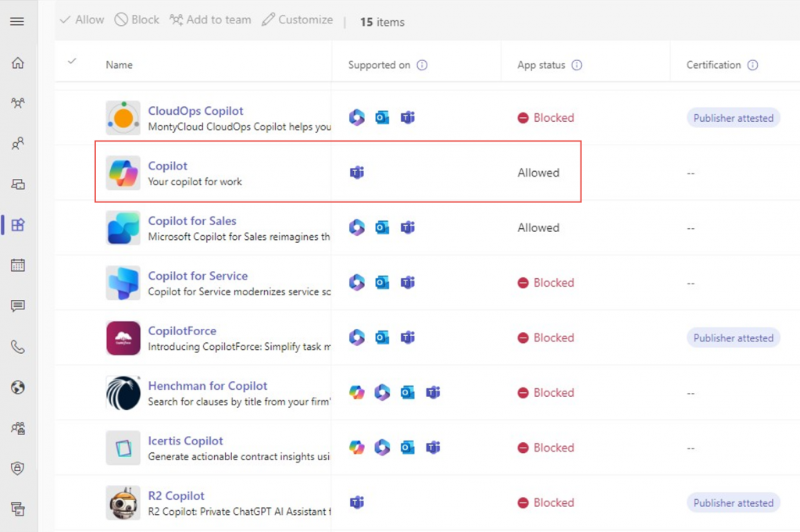
Task: Click the '15 items' count text
Action: (382, 22)
